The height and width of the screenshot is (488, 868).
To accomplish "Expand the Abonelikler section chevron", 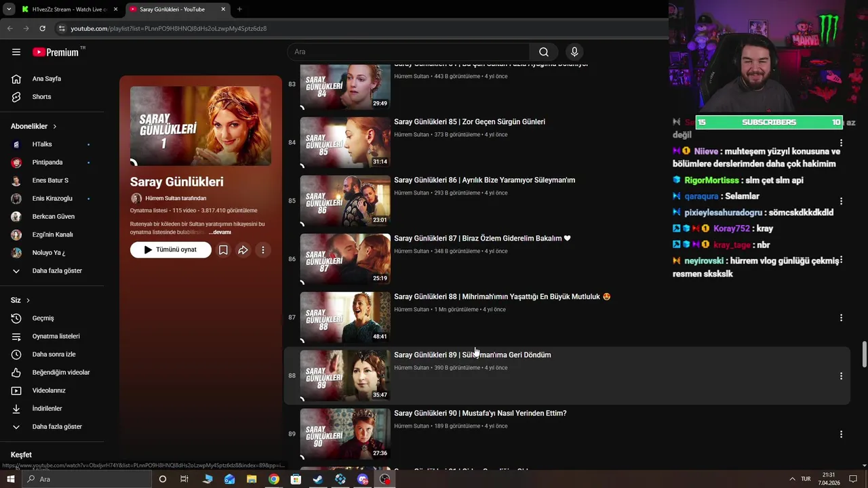I will click(55, 127).
